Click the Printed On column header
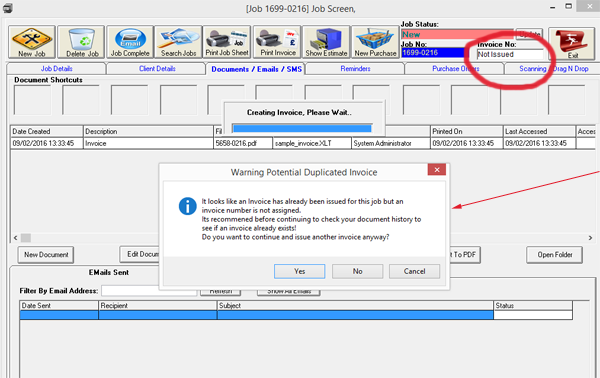600x378 pixels. click(x=466, y=132)
